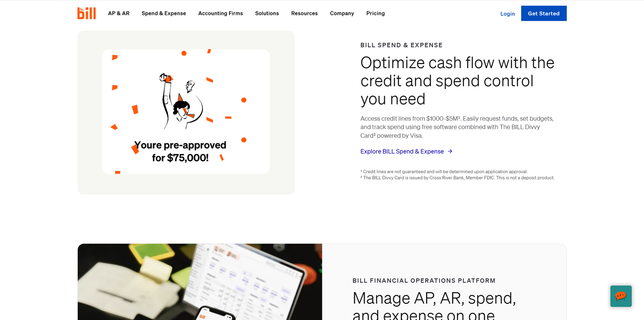The image size is (644, 320).
Task: Open the Accounting Firms menu item
Action: [x=221, y=13]
